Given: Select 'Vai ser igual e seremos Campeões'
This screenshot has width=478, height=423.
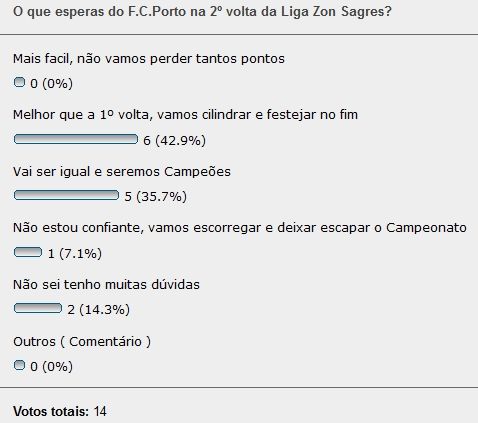Looking at the screenshot, I should 122,172.
